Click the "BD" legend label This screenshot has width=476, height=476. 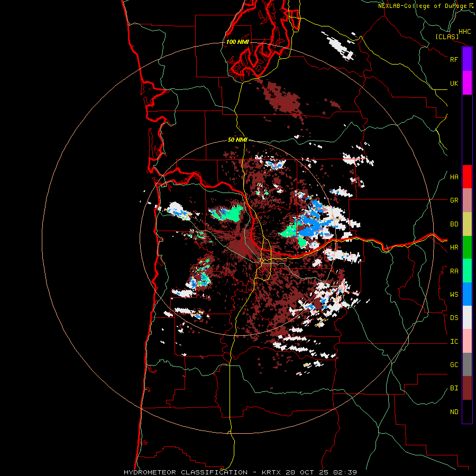coord(454,224)
